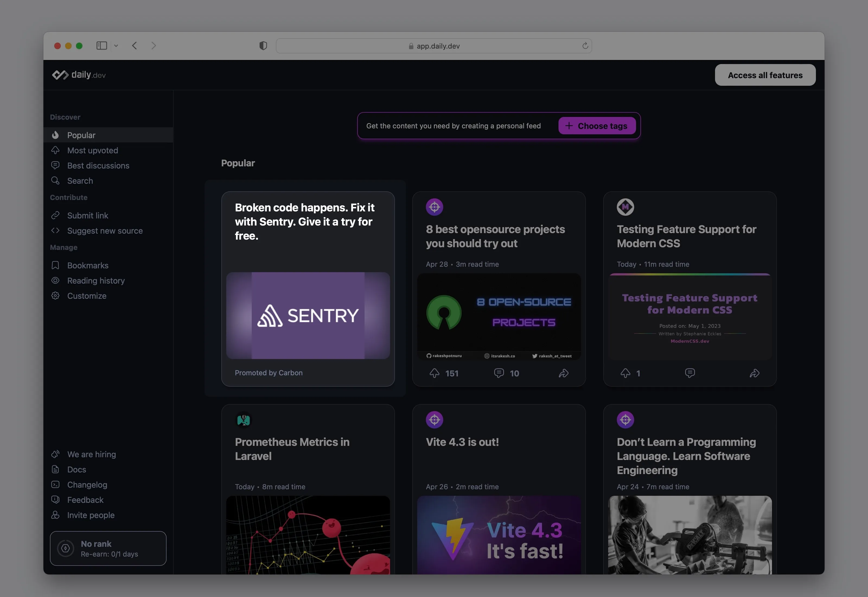The width and height of the screenshot is (868, 597).
Task: Click the Submit link chain icon
Action: [55, 215]
